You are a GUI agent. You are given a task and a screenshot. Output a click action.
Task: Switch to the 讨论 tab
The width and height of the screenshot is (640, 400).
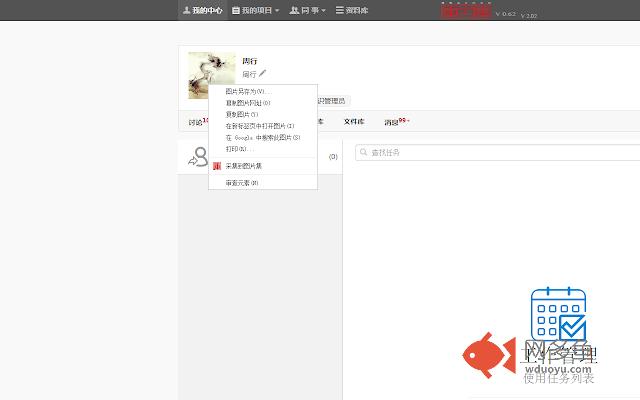coord(198,122)
